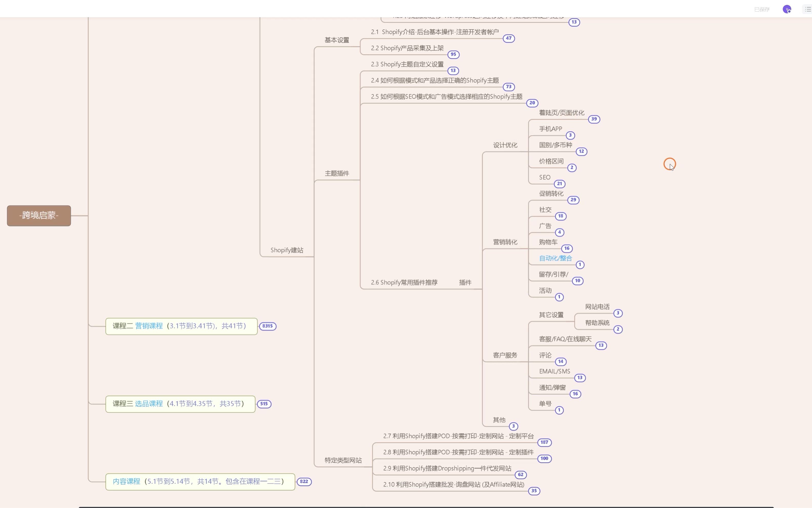
Task: Expand badge 14 on 评论
Action: [x=561, y=361]
